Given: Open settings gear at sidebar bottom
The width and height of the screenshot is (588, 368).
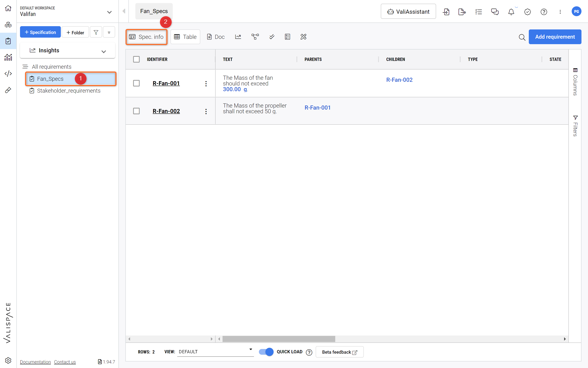Looking at the screenshot, I should click(x=8, y=360).
